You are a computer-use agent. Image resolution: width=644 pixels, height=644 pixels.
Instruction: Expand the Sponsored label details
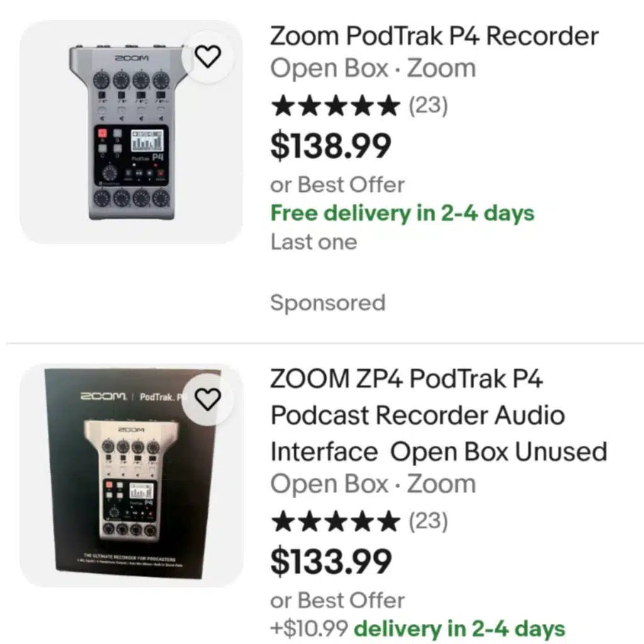[x=328, y=303]
